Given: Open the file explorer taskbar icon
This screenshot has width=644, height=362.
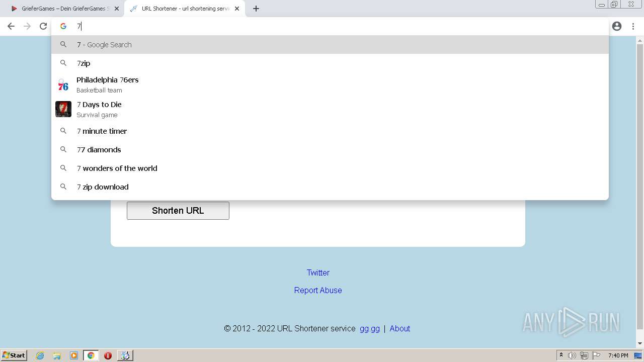Looking at the screenshot, I should (57, 355).
